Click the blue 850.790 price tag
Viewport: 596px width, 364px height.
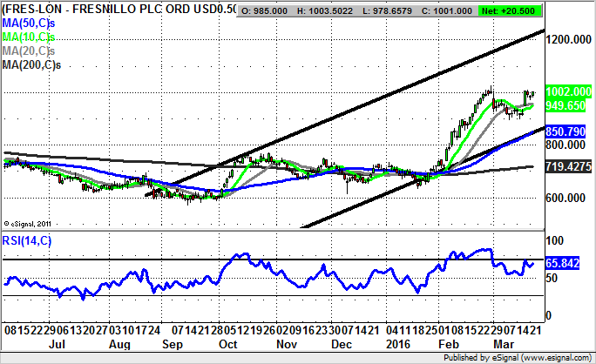(568, 131)
